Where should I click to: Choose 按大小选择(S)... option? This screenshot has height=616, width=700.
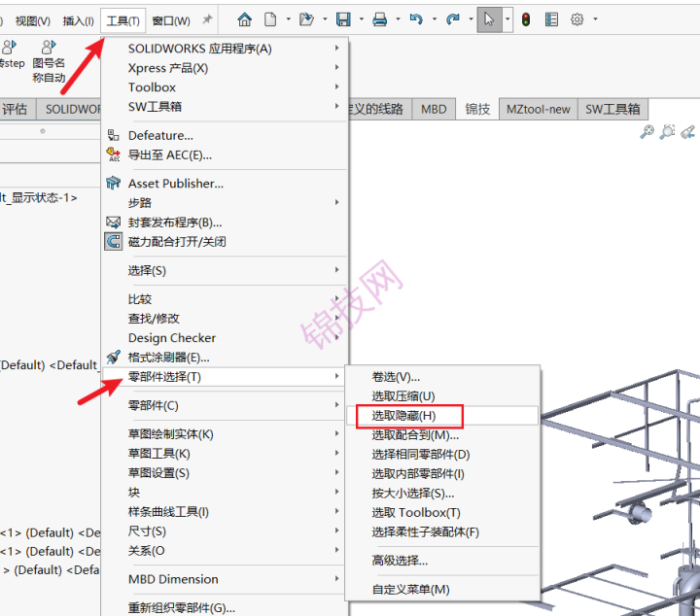click(442, 494)
